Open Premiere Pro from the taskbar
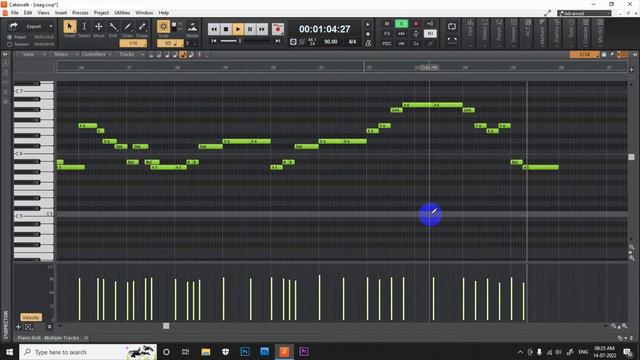640x360 pixels. pyautogui.click(x=304, y=352)
